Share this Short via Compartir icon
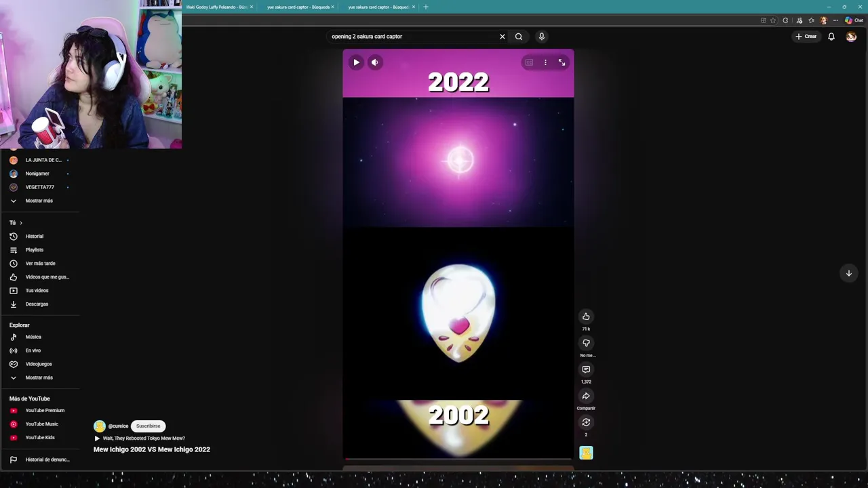The height and width of the screenshot is (488, 868). point(586,396)
